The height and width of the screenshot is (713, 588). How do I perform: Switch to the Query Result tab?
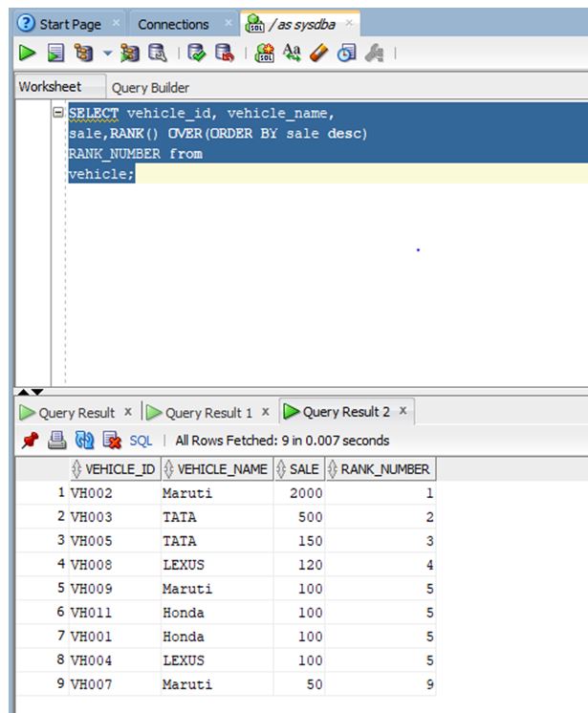pyautogui.click(x=76, y=413)
